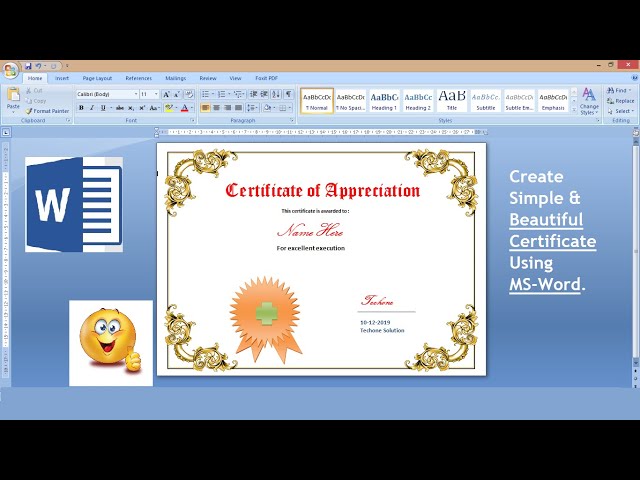Screen dimensions: 640x480
Task: Decrease paragraph indent
Action: point(253,94)
